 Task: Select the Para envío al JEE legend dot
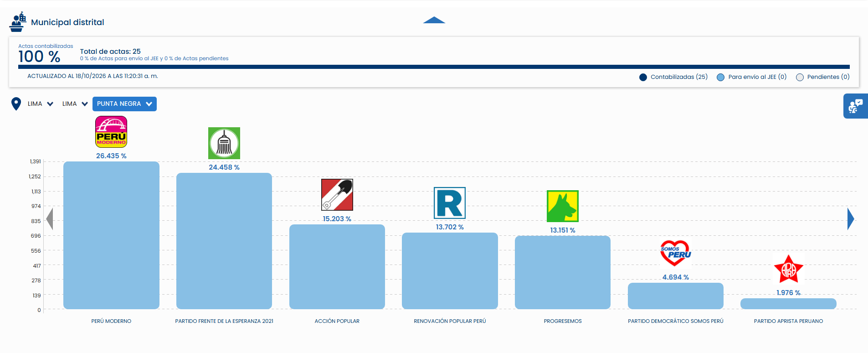[x=720, y=77]
